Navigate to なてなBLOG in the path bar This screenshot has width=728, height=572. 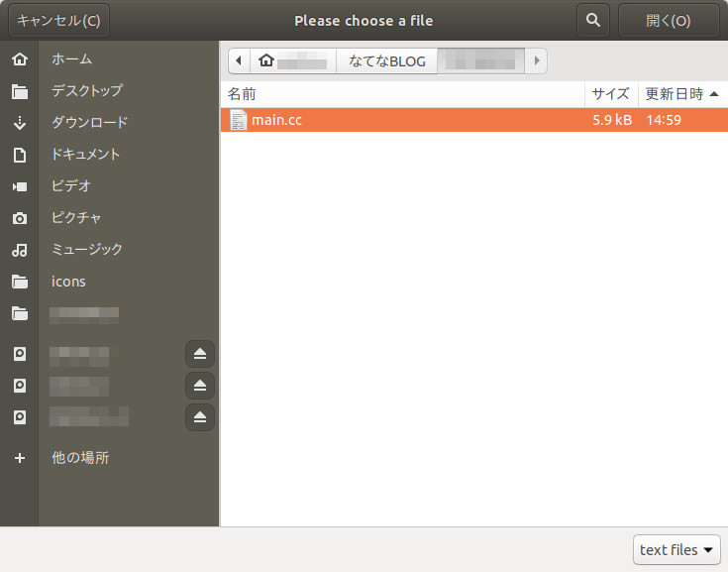coord(386,60)
